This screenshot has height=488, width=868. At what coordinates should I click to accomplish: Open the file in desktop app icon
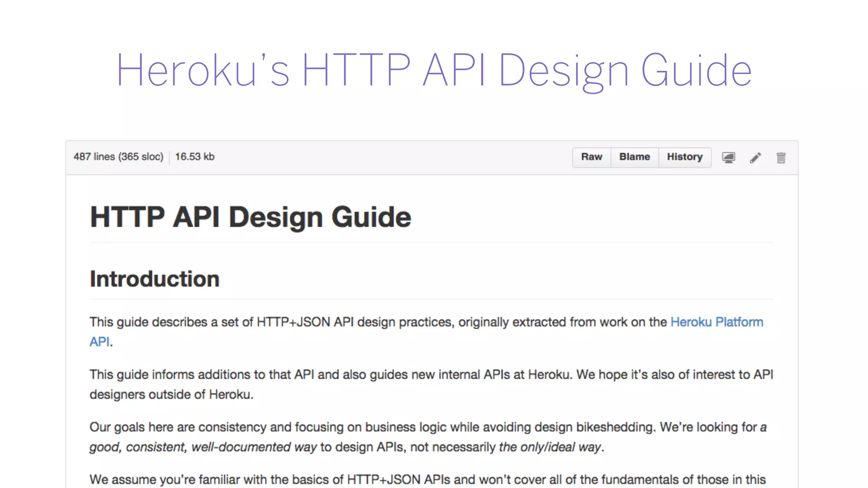[729, 158]
